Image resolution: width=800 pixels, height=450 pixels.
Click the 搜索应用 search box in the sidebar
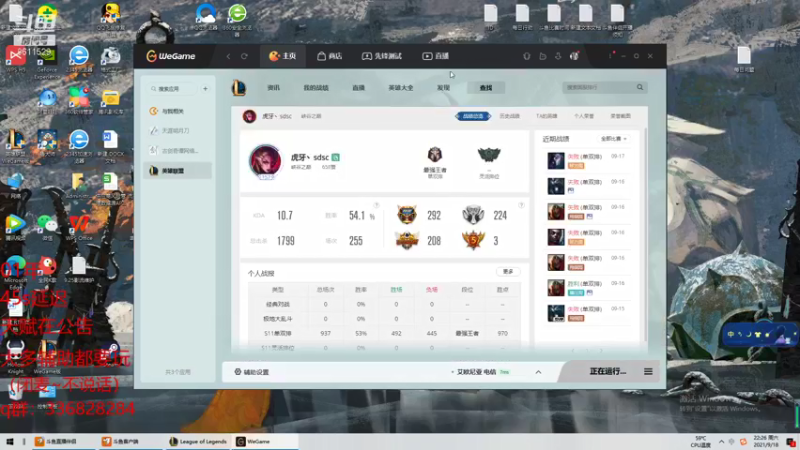[172, 89]
